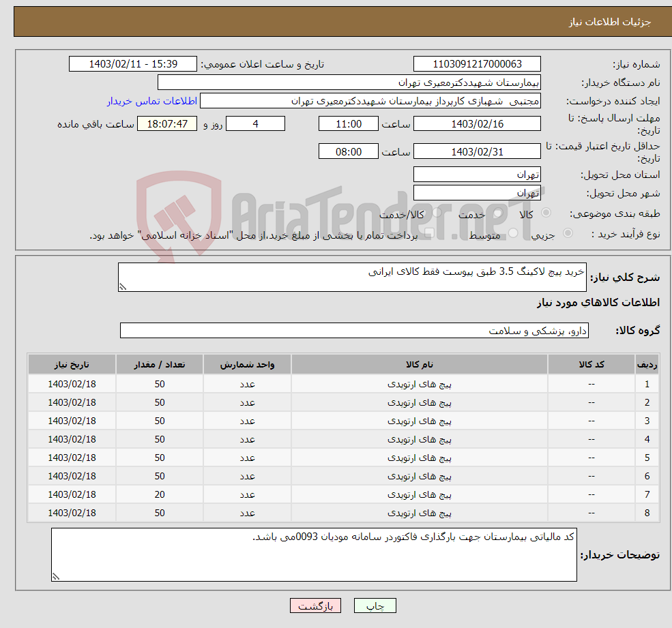Click the گروه کالا field دارو، پزشکی و سلامت

pos(355,330)
